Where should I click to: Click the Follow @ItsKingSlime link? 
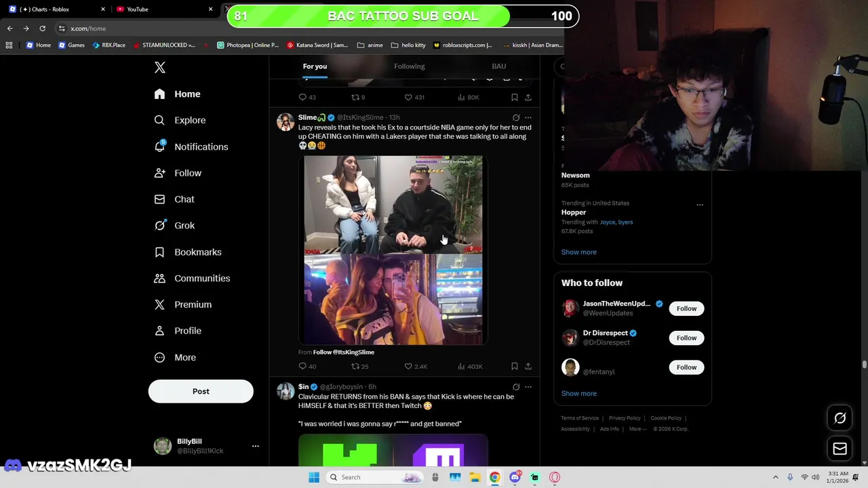click(344, 352)
